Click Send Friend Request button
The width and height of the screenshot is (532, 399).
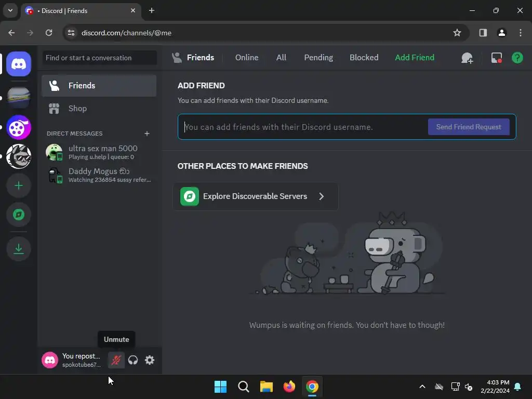(469, 127)
